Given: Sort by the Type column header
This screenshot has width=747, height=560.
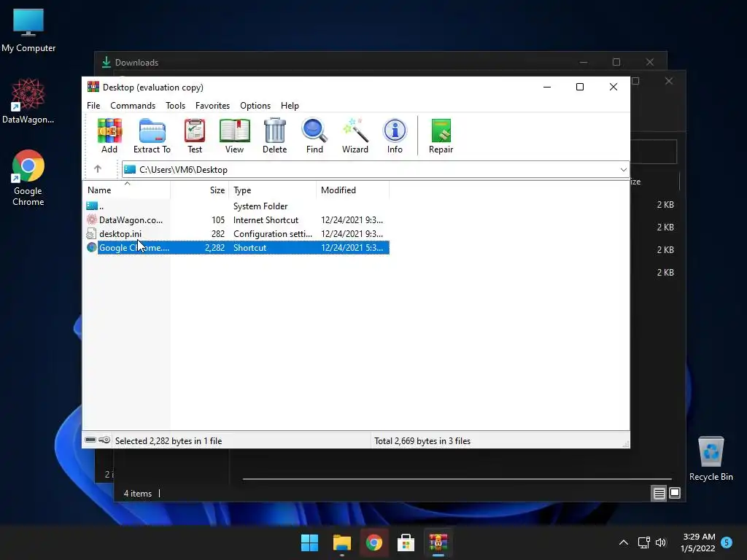Looking at the screenshot, I should pos(273,190).
